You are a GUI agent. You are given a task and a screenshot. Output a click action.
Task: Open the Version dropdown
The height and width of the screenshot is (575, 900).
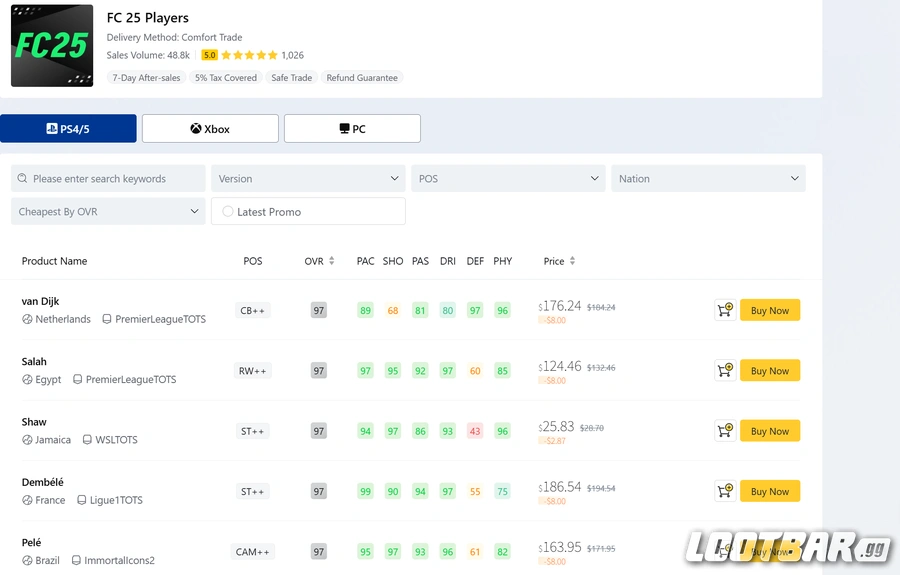(308, 179)
